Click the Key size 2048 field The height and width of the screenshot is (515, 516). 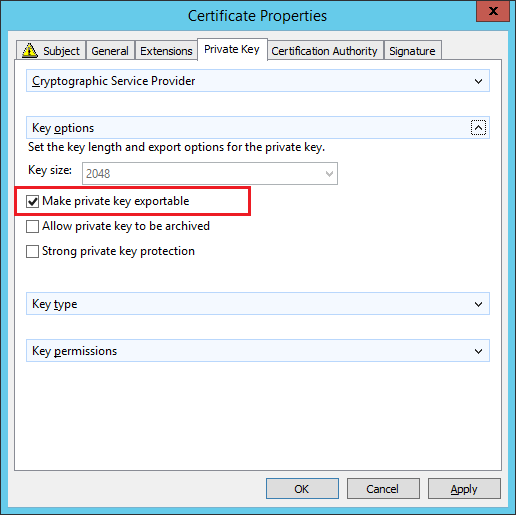[x=210, y=174]
